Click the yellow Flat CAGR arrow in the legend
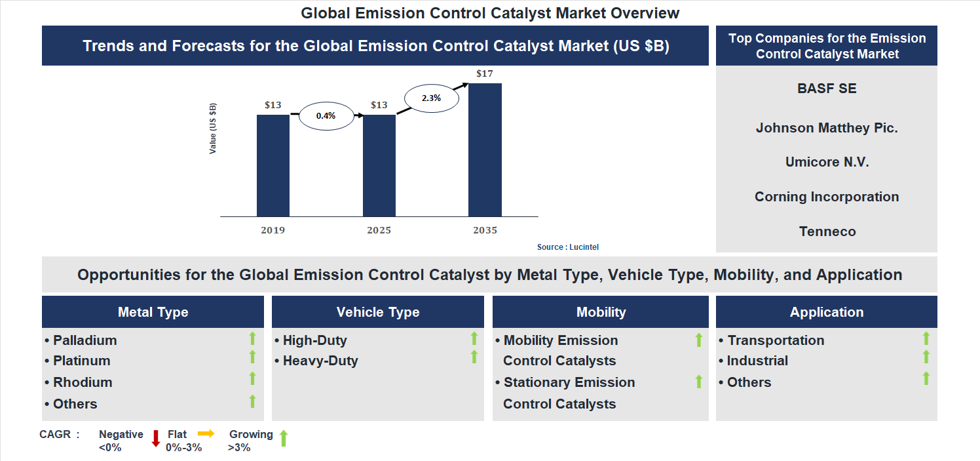The height and width of the screenshot is (461, 980). (206, 433)
